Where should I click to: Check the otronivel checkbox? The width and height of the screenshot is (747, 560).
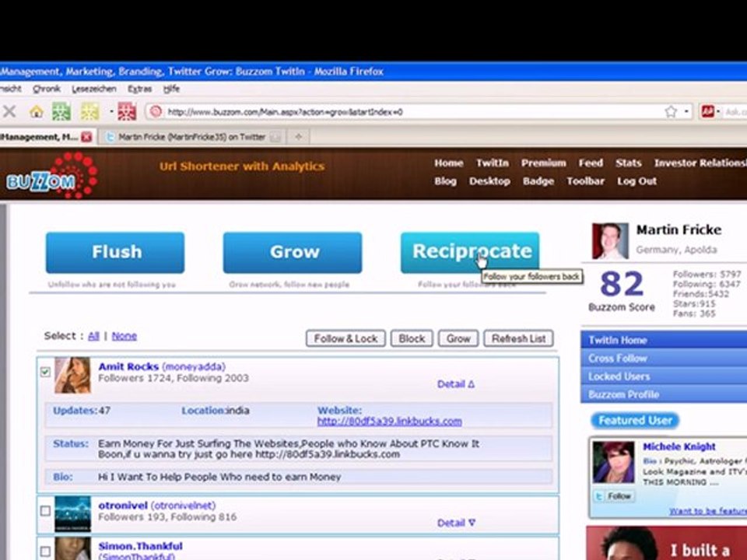(x=45, y=511)
